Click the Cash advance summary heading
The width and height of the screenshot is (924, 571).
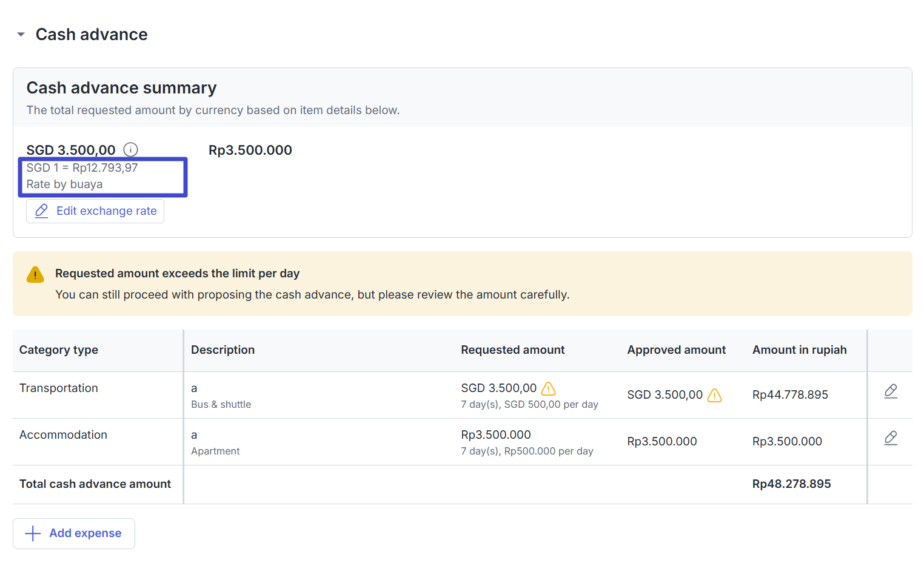pos(121,88)
